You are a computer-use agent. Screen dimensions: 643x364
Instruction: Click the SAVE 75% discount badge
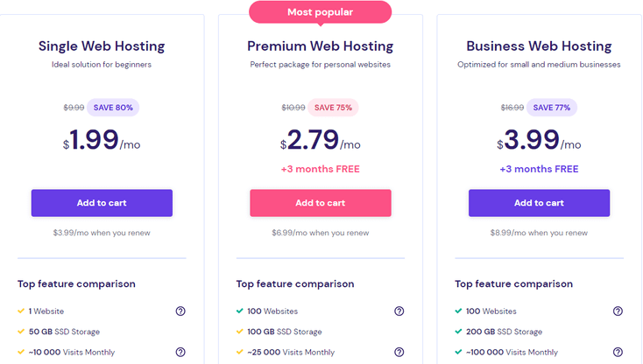pos(333,108)
